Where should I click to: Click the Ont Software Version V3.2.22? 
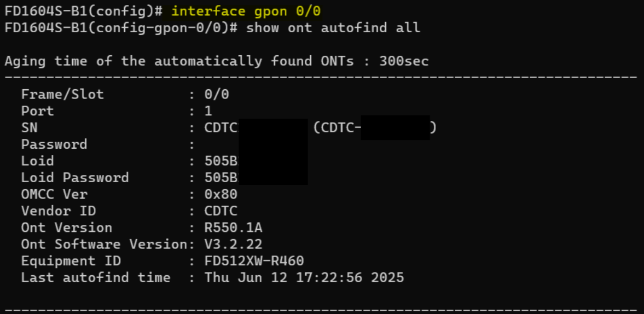click(233, 244)
